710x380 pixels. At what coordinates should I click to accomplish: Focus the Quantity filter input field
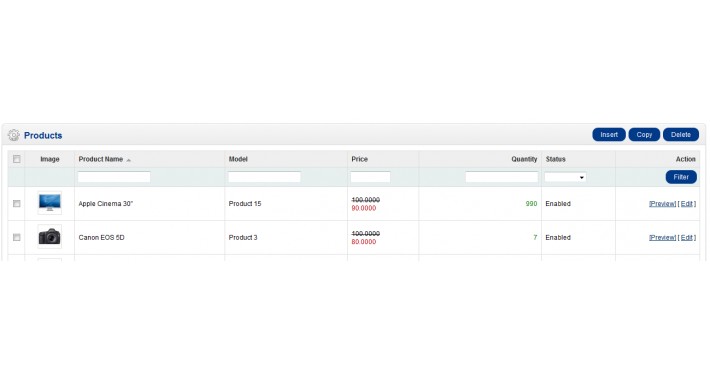(x=502, y=177)
